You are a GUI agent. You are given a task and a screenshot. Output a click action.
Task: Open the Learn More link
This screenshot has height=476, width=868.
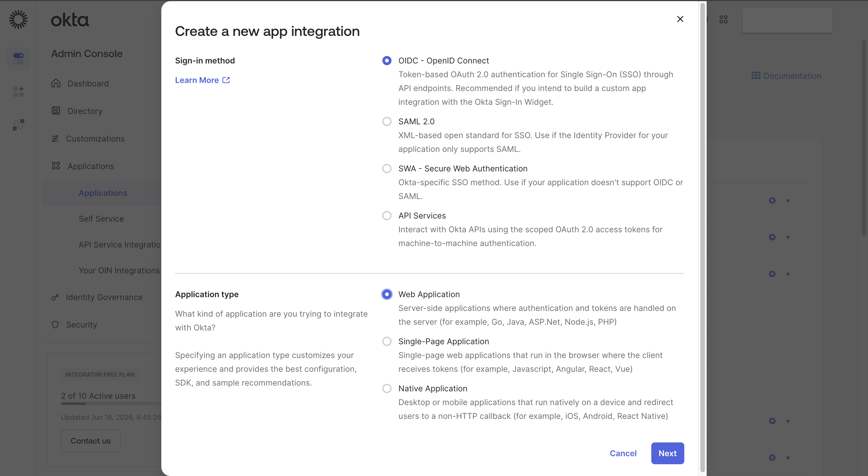click(202, 80)
